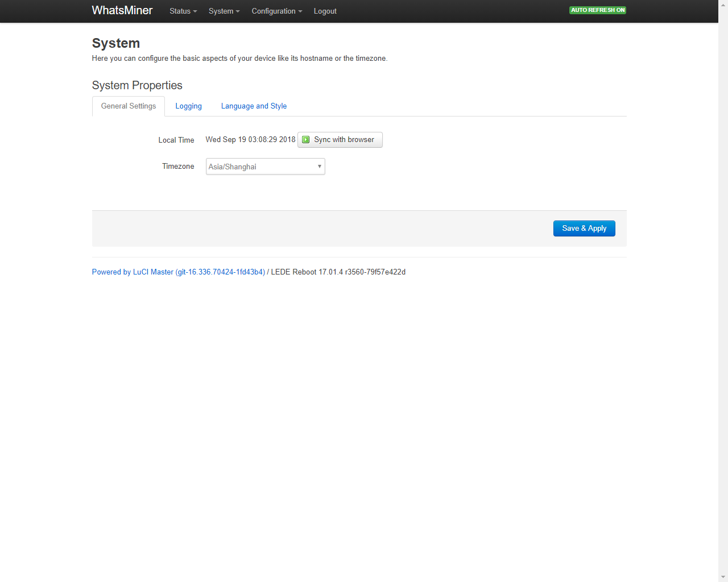Select the General Settings tab
Image resolution: width=728 pixels, height=582 pixels.
[129, 106]
